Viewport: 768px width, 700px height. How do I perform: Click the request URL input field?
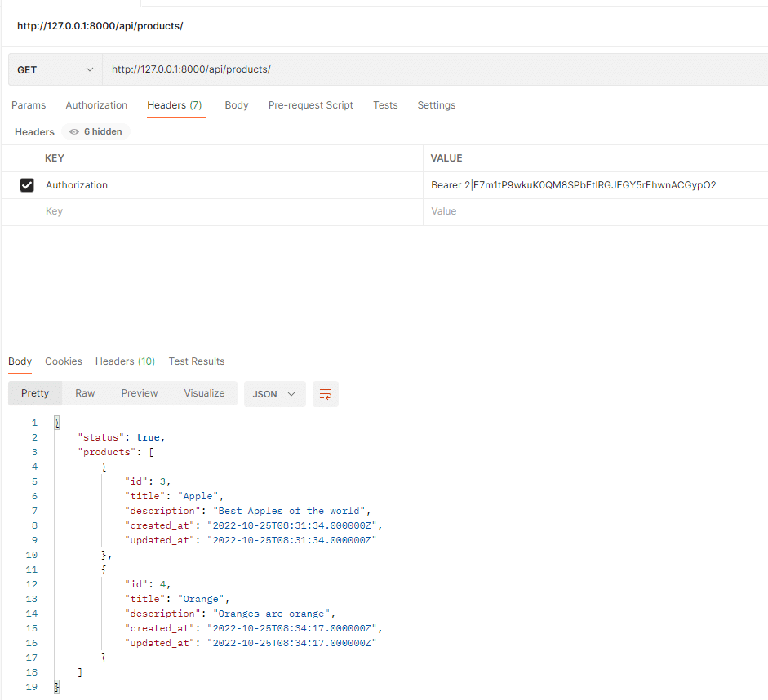coord(433,70)
